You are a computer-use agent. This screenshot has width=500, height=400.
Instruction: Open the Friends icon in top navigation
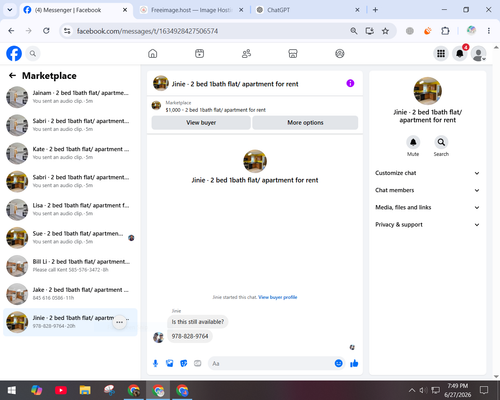click(x=246, y=53)
